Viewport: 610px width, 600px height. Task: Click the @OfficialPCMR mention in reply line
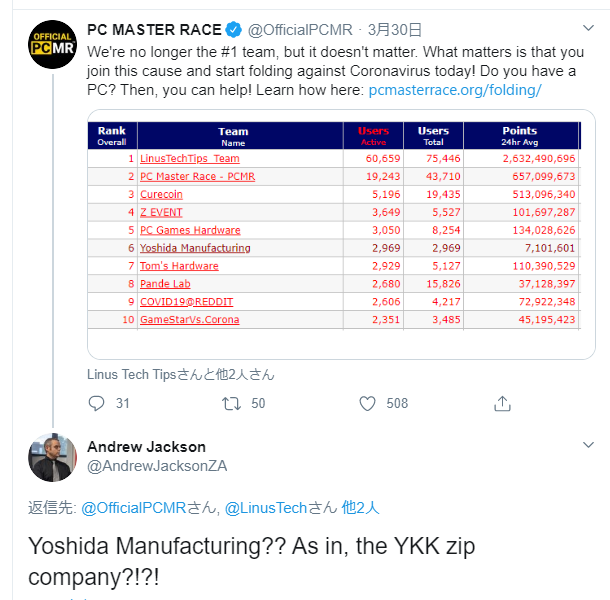[x=133, y=508]
